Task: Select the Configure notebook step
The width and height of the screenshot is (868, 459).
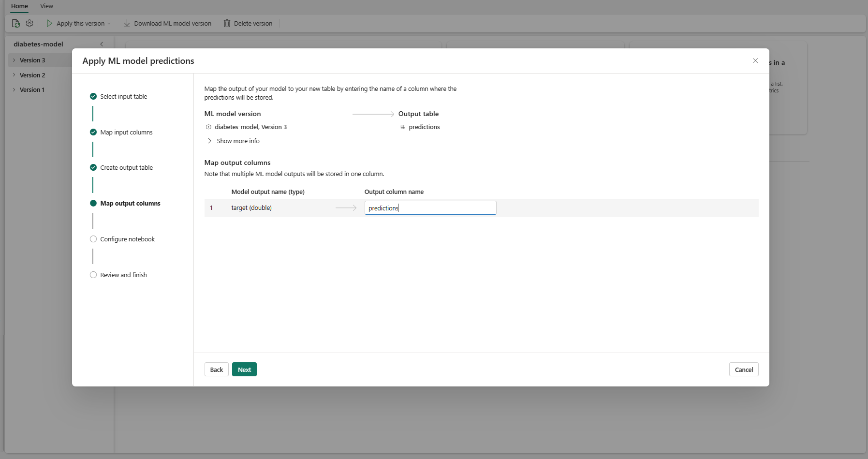Action: click(x=122, y=239)
